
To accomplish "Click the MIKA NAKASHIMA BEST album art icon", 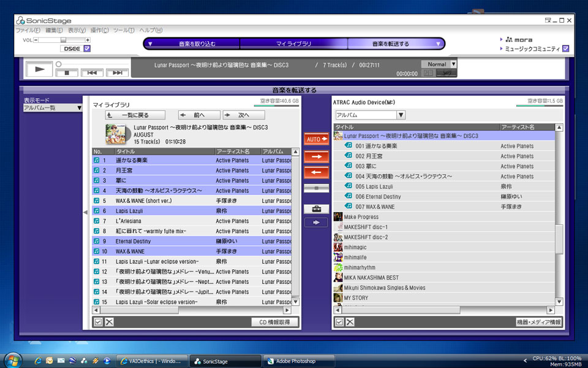I will (x=338, y=277).
